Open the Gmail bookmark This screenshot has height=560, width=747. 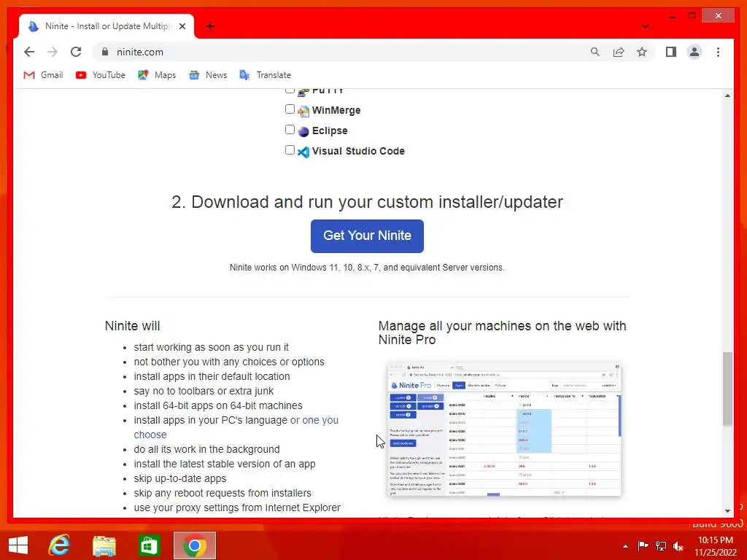pyautogui.click(x=43, y=75)
